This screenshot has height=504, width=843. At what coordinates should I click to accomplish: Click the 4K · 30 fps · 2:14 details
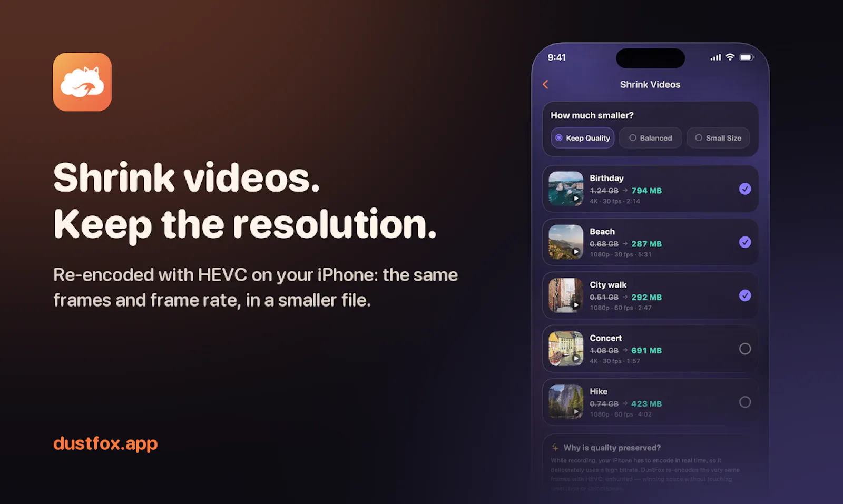coord(615,201)
